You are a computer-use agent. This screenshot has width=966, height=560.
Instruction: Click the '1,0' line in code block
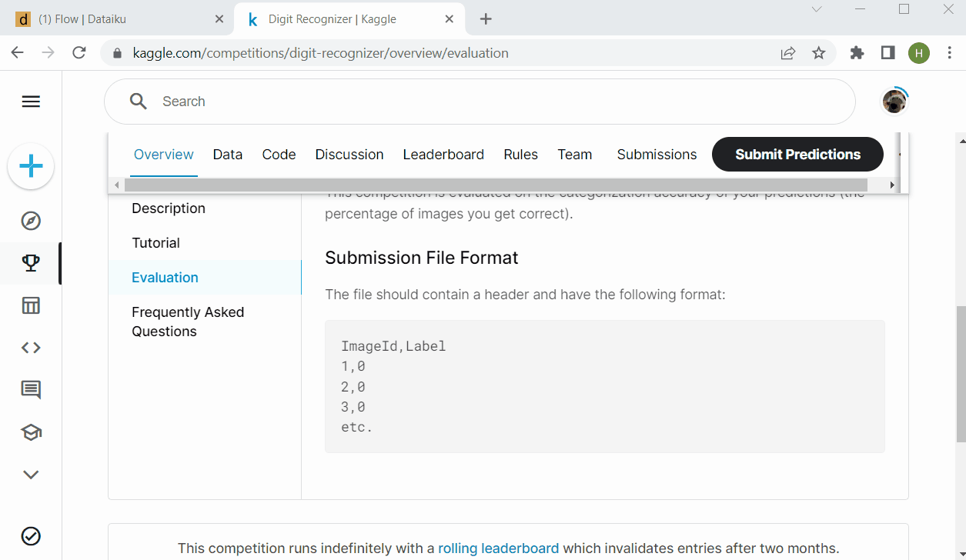pos(353,366)
